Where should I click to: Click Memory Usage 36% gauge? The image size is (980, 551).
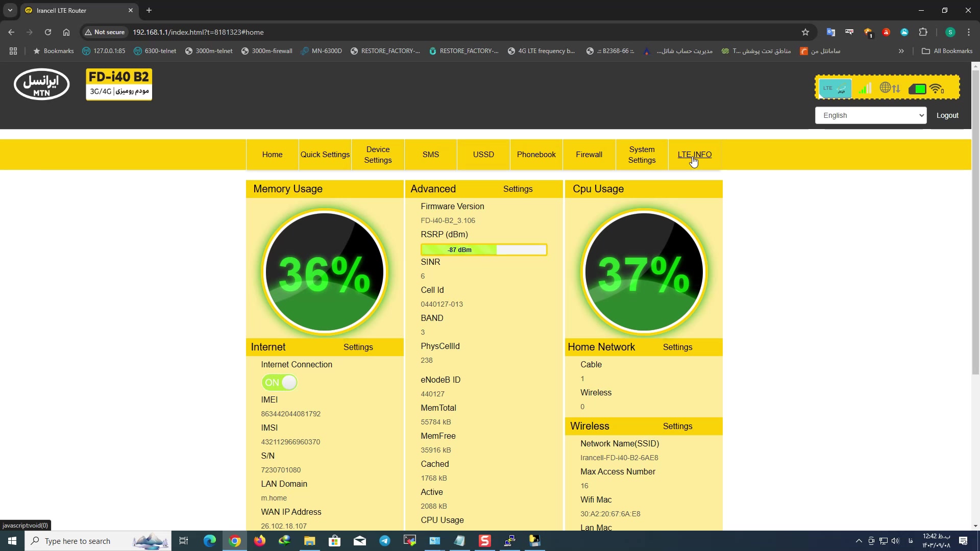325,272
